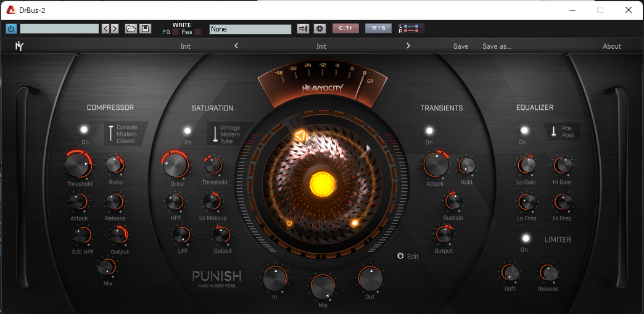
Task: Click the Hi Freq. knob
Action: tap(564, 202)
